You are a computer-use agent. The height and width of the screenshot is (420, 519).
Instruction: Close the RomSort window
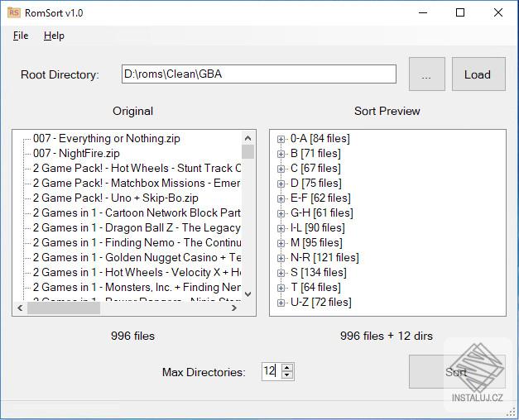pos(498,12)
